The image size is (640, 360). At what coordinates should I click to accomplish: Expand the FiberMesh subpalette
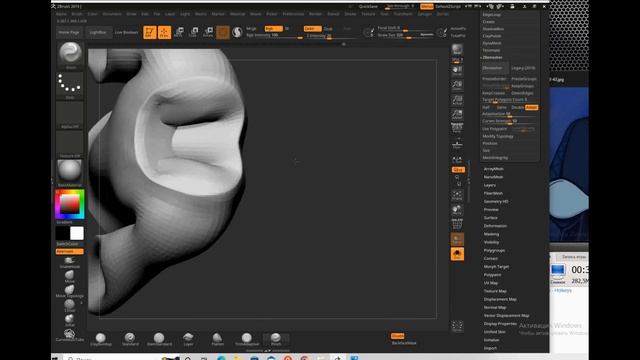pos(493,193)
